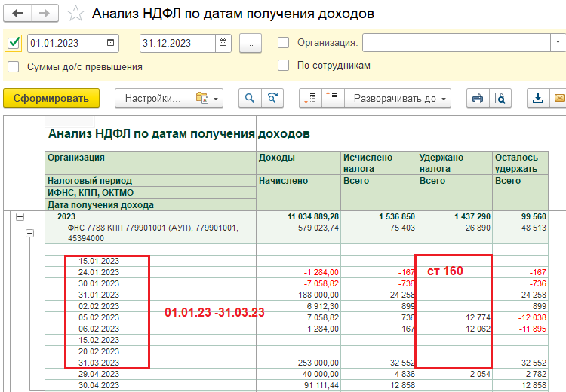Check the По сотрудникам option
Viewport: 566px width, 392px height.
coord(284,66)
